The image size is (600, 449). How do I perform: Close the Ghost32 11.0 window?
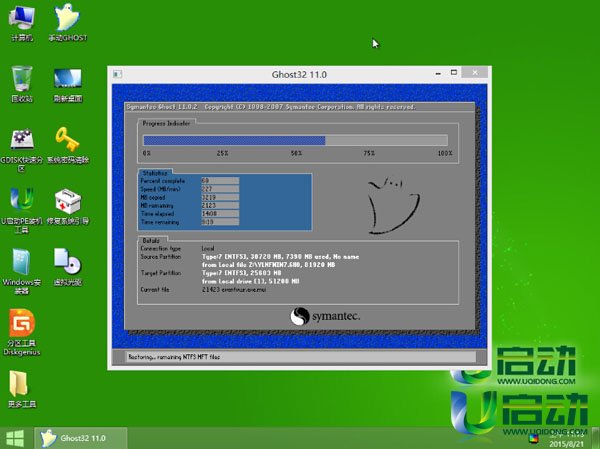(474, 72)
